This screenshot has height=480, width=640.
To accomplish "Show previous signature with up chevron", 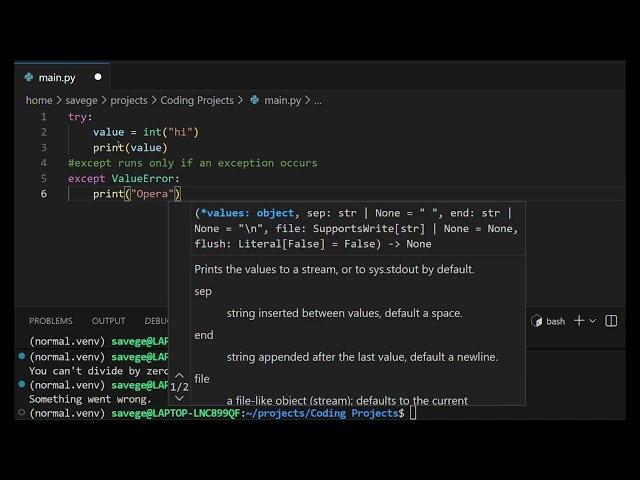I will 179,375.
